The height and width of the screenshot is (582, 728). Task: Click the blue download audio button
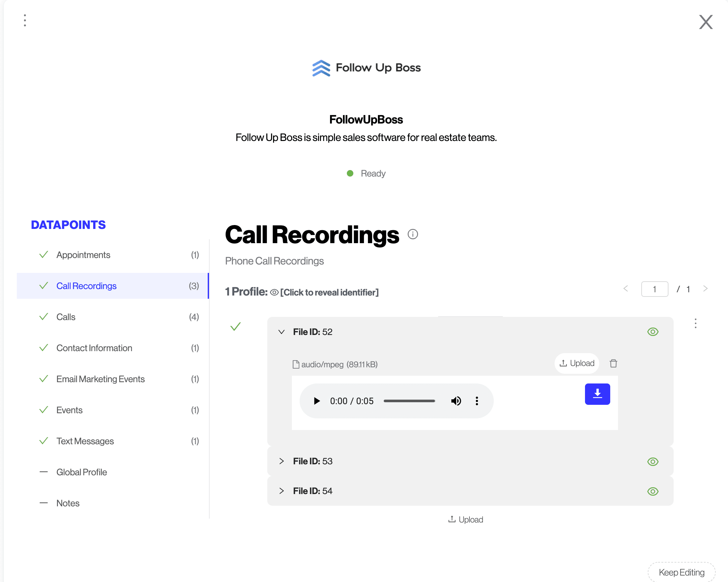pos(597,394)
